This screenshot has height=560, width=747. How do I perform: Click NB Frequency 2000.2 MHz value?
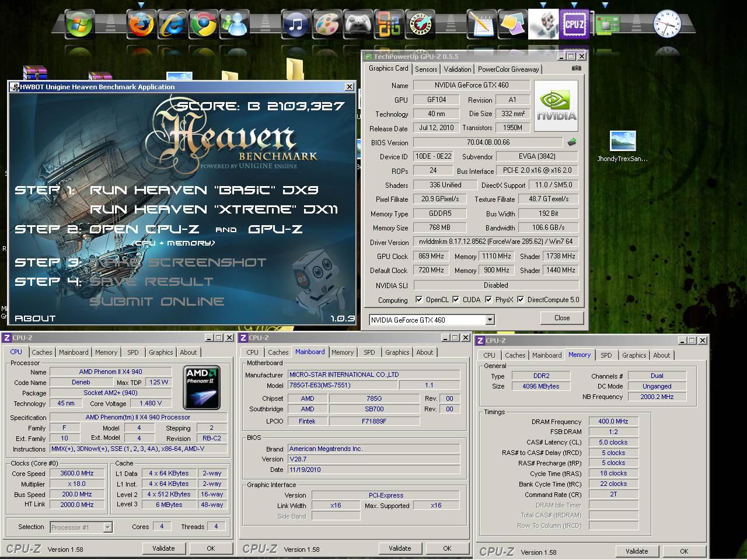[x=657, y=397]
